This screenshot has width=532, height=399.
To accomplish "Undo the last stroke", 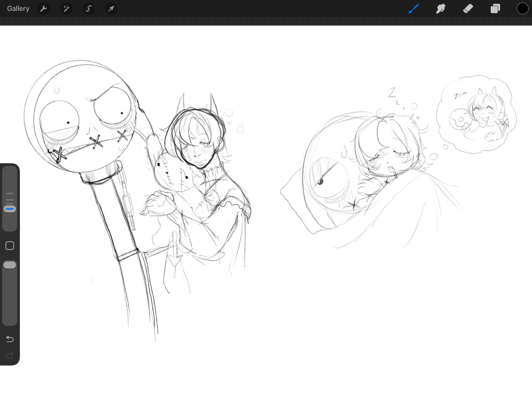I will pyautogui.click(x=10, y=339).
